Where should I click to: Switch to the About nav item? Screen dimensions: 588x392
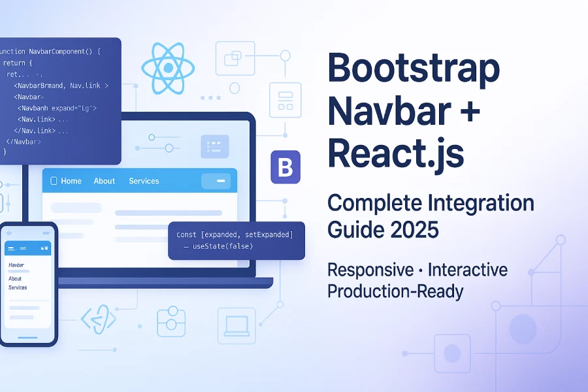(105, 180)
